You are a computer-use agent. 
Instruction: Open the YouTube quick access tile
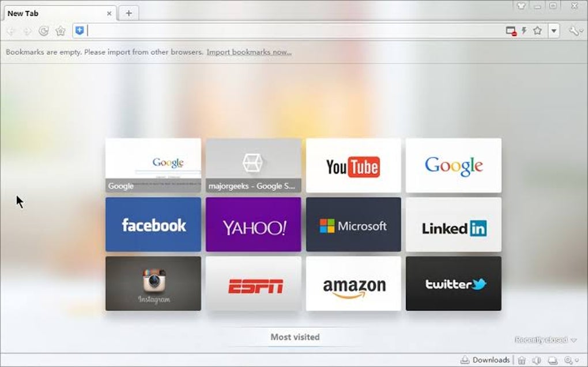[x=353, y=166]
